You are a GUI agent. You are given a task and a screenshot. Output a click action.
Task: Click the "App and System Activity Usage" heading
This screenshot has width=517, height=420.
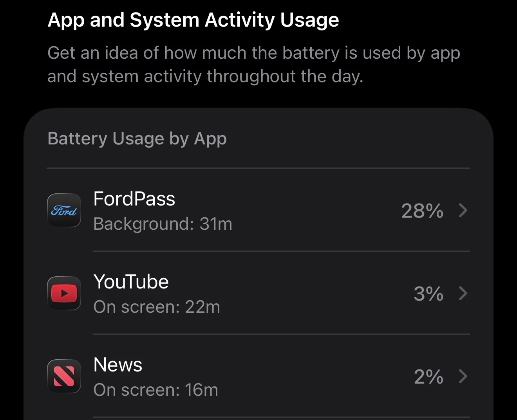pos(193,20)
